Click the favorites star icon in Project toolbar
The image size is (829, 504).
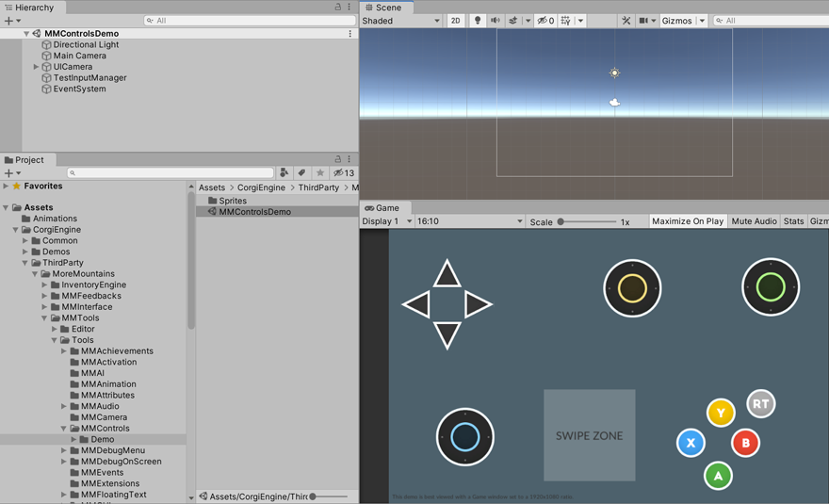[x=320, y=173]
